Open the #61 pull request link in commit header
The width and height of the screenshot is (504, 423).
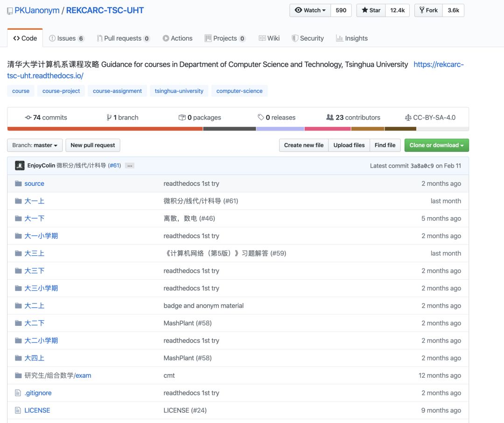[x=114, y=165]
